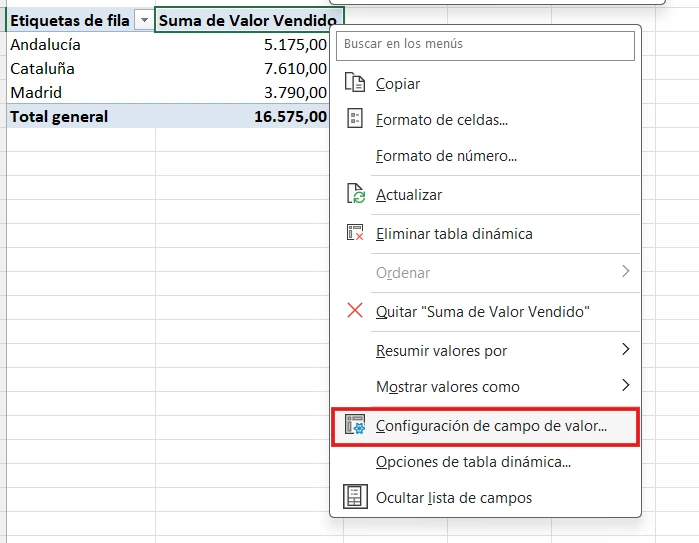Open Opciones de tabla dinámica...
The height and width of the screenshot is (543, 699).
click(485, 462)
